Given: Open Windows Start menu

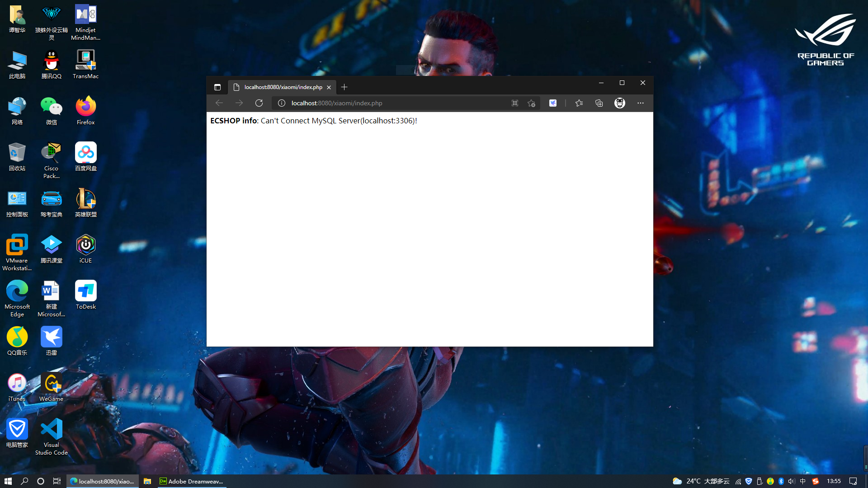Looking at the screenshot, I should [x=8, y=481].
